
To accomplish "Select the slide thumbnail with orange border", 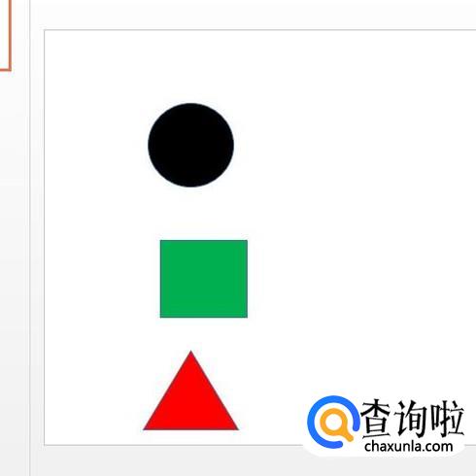I will tap(5, 35).
